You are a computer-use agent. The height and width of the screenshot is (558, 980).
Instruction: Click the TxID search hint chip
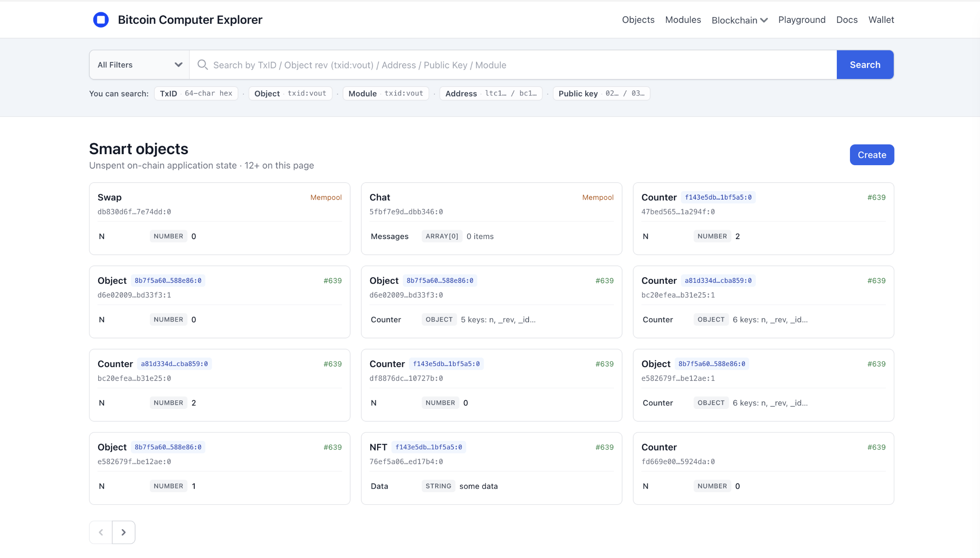tap(196, 93)
